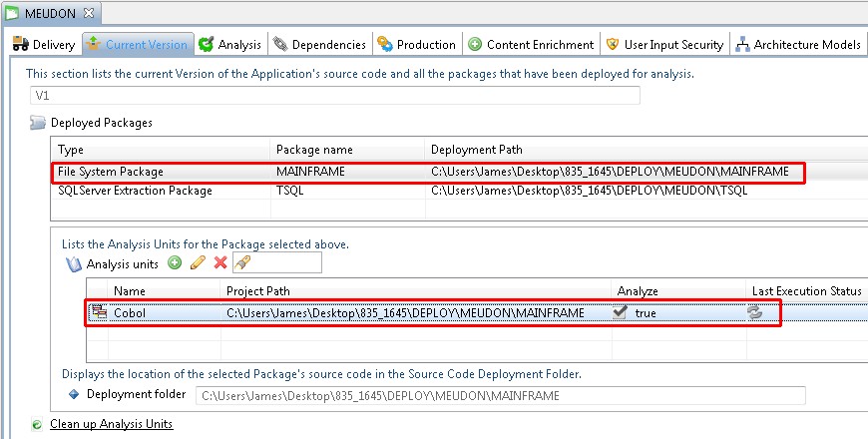
Task: Click the V1 version name field
Action: click(x=334, y=96)
